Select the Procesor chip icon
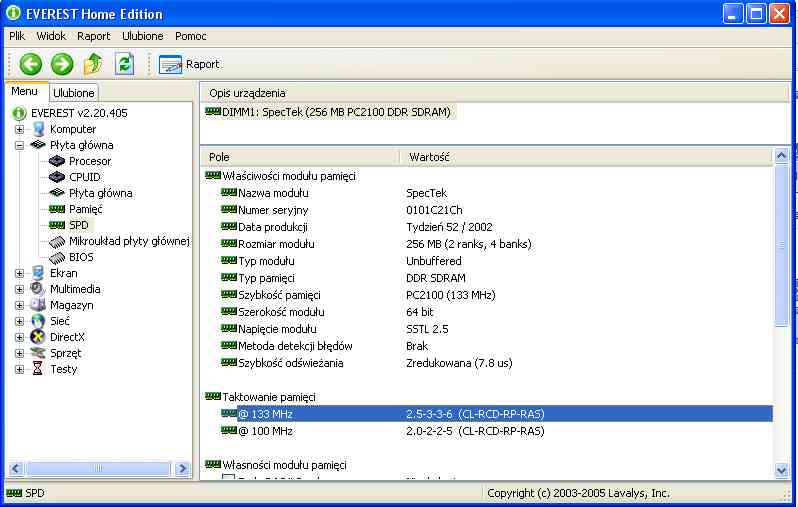Image resolution: width=798 pixels, height=507 pixels. pos(56,161)
